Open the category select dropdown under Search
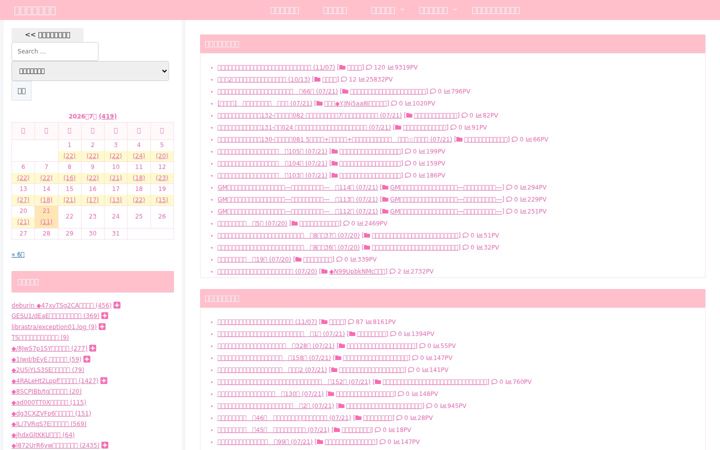720x450 pixels. 90,71
